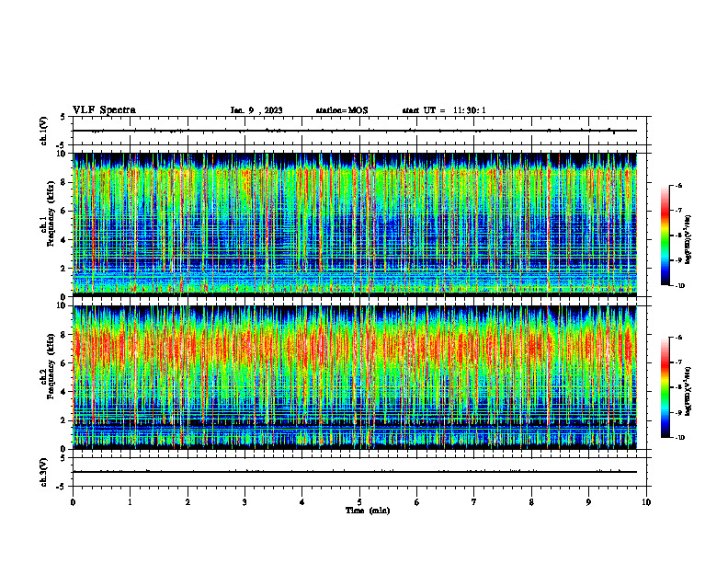Click the ch.1 voltage waveform strip

click(x=359, y=131)
